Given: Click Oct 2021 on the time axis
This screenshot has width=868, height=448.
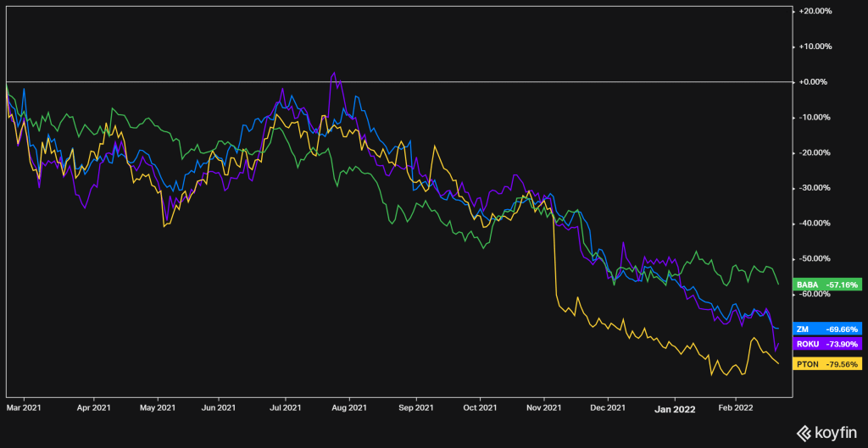Looking at the screenshot, I should click(480, 407).
